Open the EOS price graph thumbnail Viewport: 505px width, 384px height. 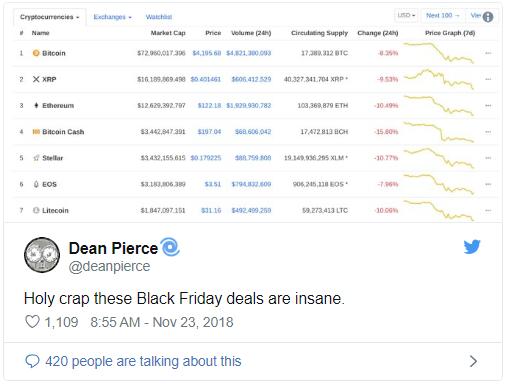(x=438, y=184)
